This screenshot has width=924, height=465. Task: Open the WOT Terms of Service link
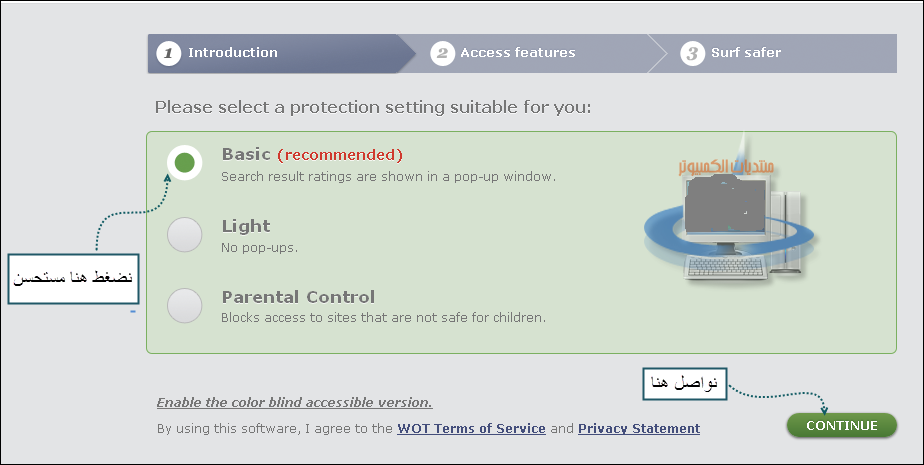(x=471, y=428)
